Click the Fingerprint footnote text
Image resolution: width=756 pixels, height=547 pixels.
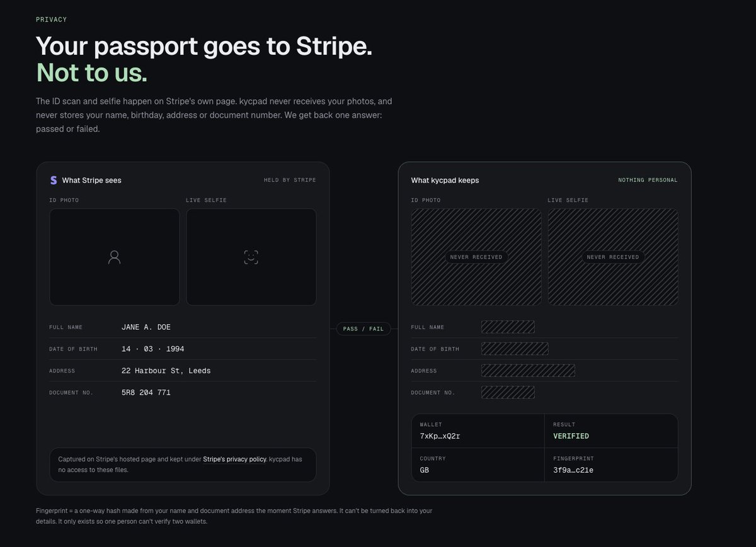pyautogui.click(x=234, y=516)
